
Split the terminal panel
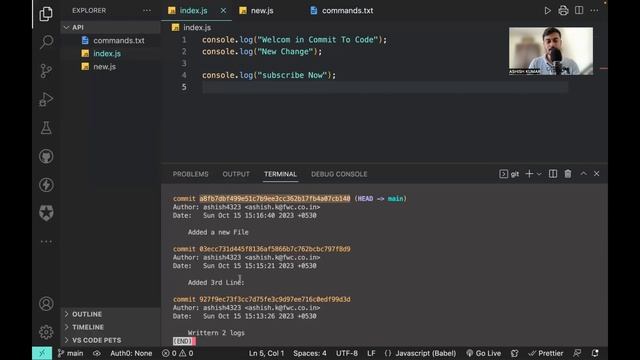(553, 174)
